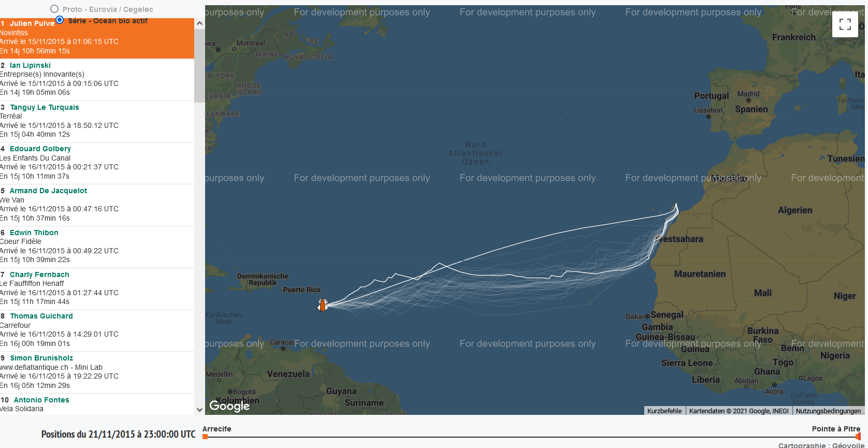The image size is (868, 448).
Task: Click Dakar city marker on map
Action: tap(647, 316)
